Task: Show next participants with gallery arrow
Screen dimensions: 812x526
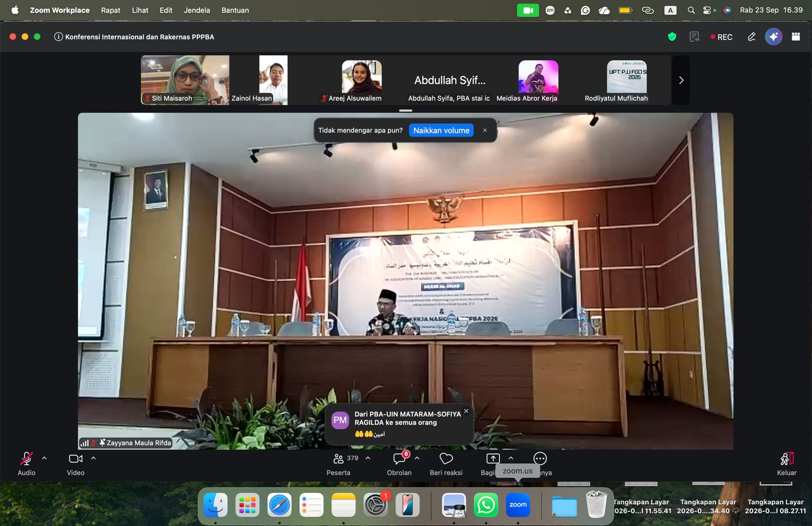Action: click(x=681, y=80)
